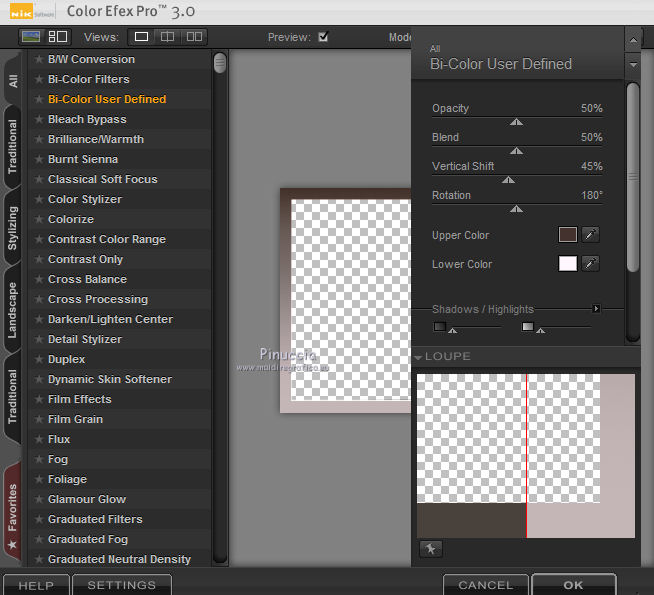Click the up arrow beside filter title

click(633, 40)
